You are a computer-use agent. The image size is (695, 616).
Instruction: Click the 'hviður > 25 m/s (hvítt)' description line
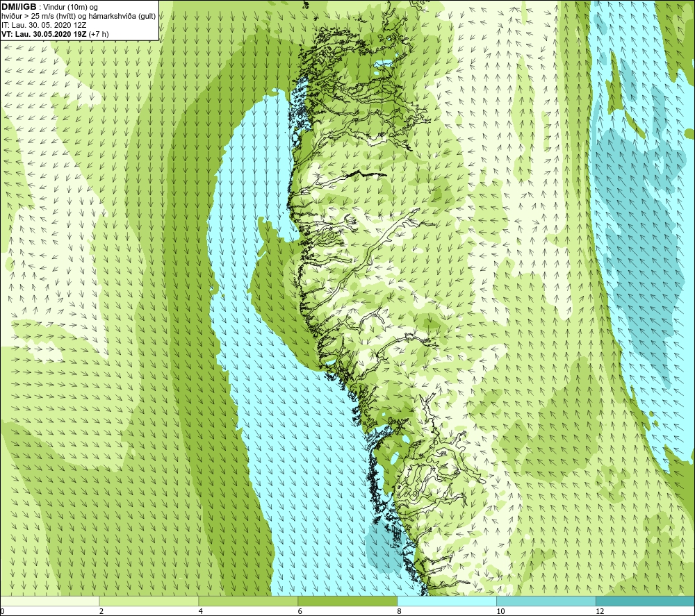(x=79, y=17)
